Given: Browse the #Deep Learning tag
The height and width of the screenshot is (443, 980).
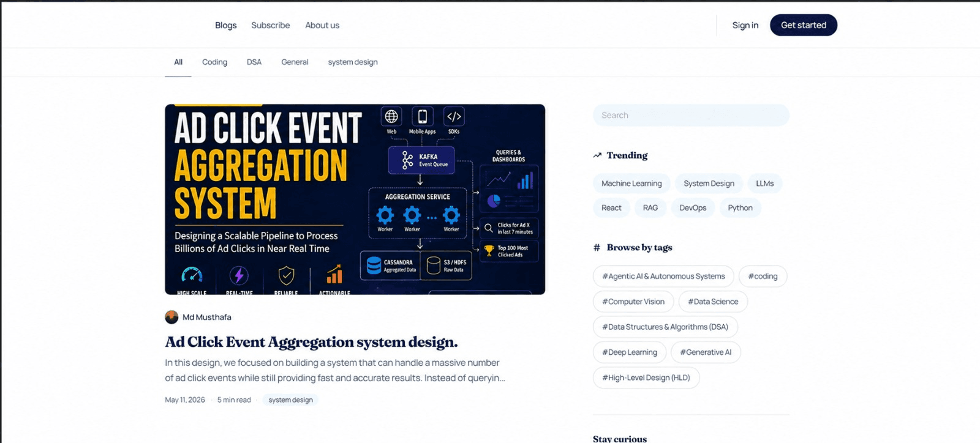Looking at the screenshot, I should click(630, 352).
